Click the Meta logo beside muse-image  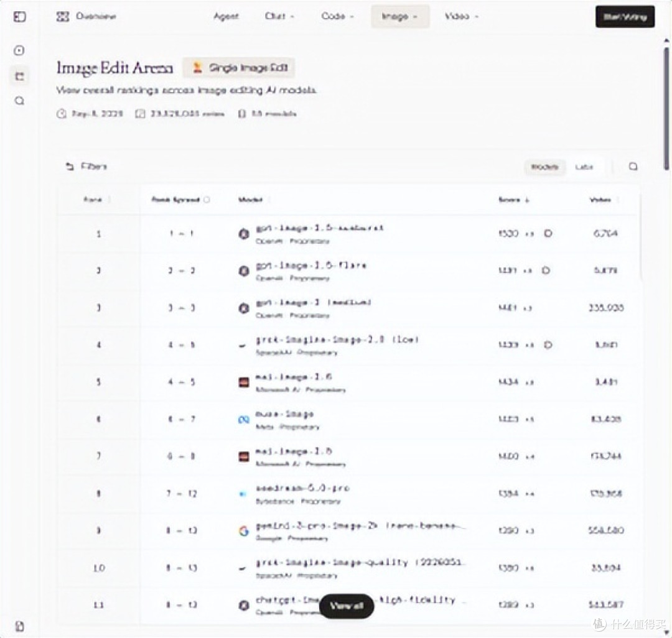[244, 419]
